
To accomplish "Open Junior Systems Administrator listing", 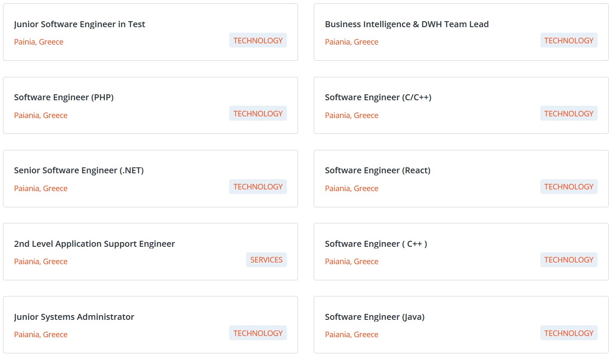I will pyautogui.click(x=74, y=317).
